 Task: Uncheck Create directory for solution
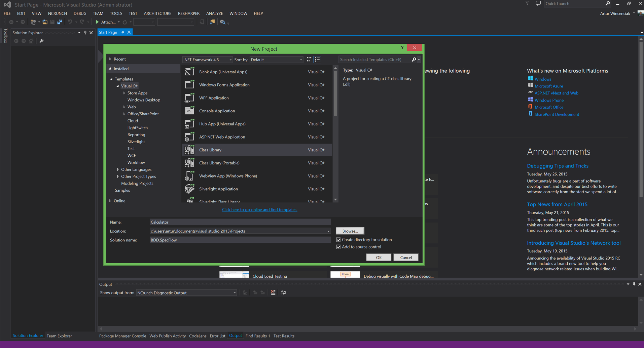[338, 240]
